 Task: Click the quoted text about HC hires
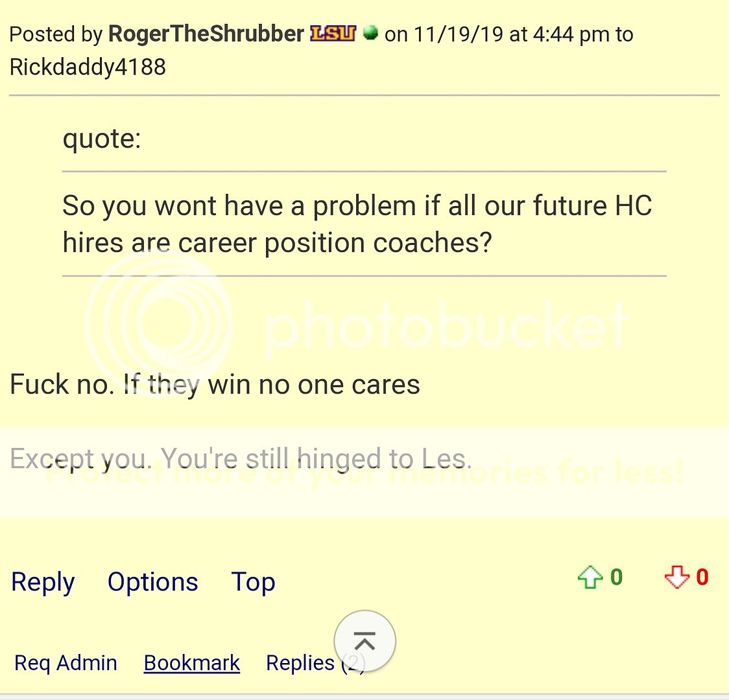click(x=357, y=224)
